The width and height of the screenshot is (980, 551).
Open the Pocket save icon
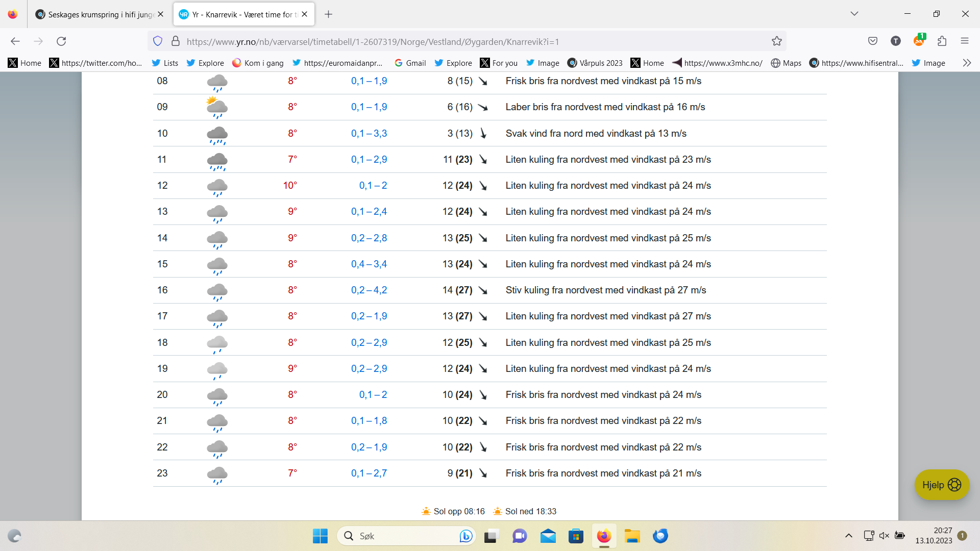coord(873,41)
